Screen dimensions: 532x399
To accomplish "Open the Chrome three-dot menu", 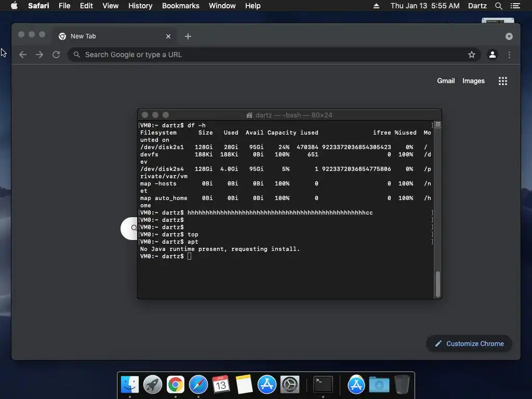I will [509, 55].
